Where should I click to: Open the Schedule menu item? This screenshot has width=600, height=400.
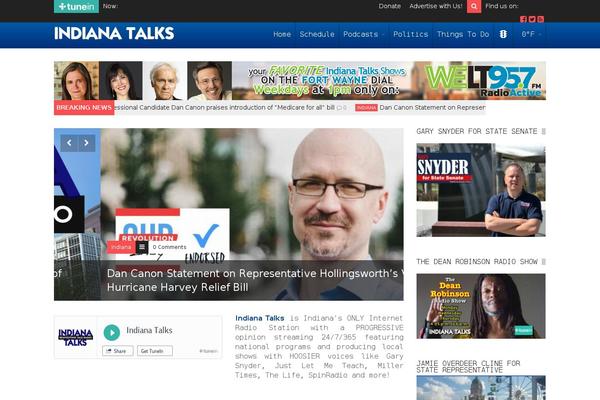click(x=317, y=34)
